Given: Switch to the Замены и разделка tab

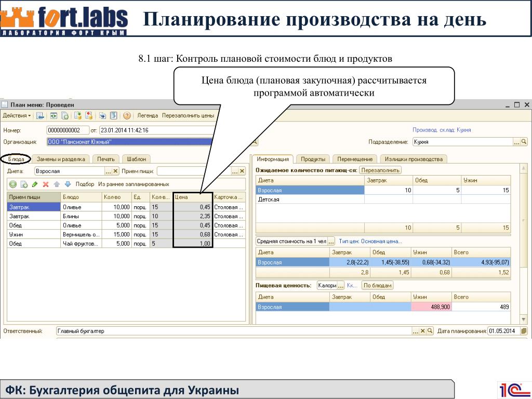Looking at the screenshot, I should (61, 159).
